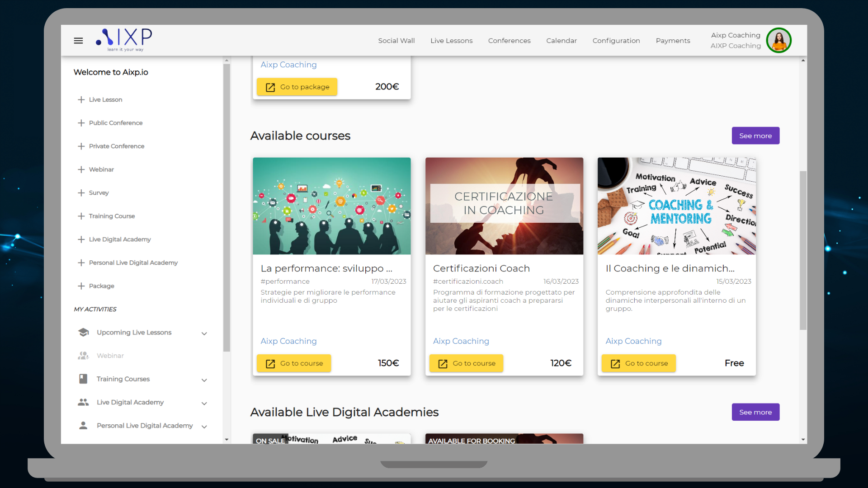The width and height of the screenshot is (868, 488).
Task: Click the Aixp Coaching link on the free course
Action: tap(633, 341)
